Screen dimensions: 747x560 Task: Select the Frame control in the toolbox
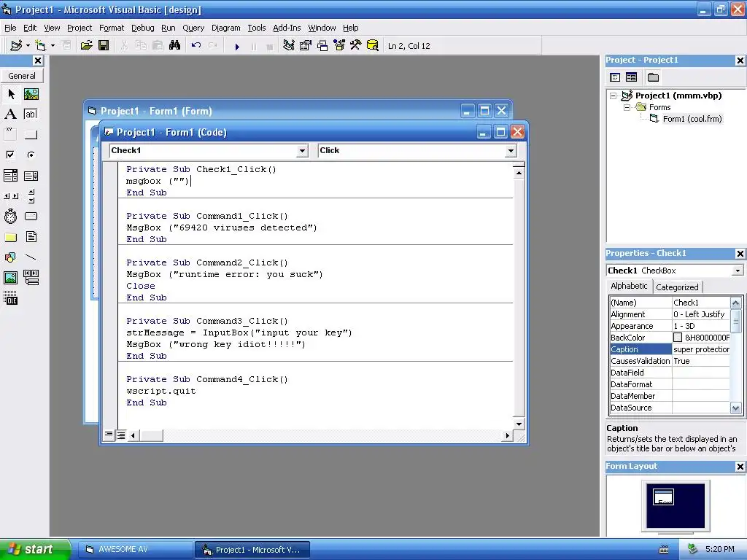click(10, 135)
